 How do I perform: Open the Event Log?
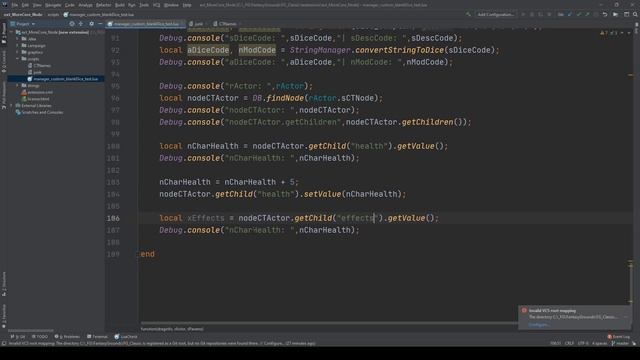[x=619, y=337]
